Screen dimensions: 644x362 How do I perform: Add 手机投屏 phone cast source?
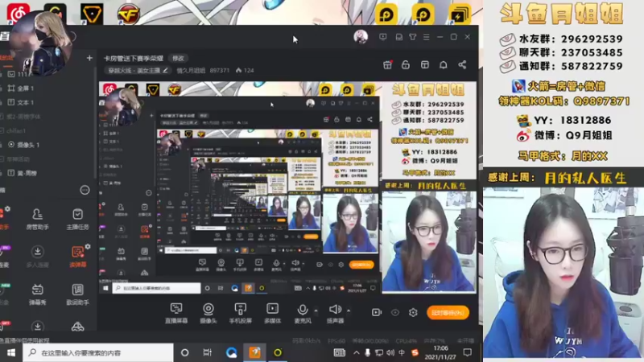point(240,313)
